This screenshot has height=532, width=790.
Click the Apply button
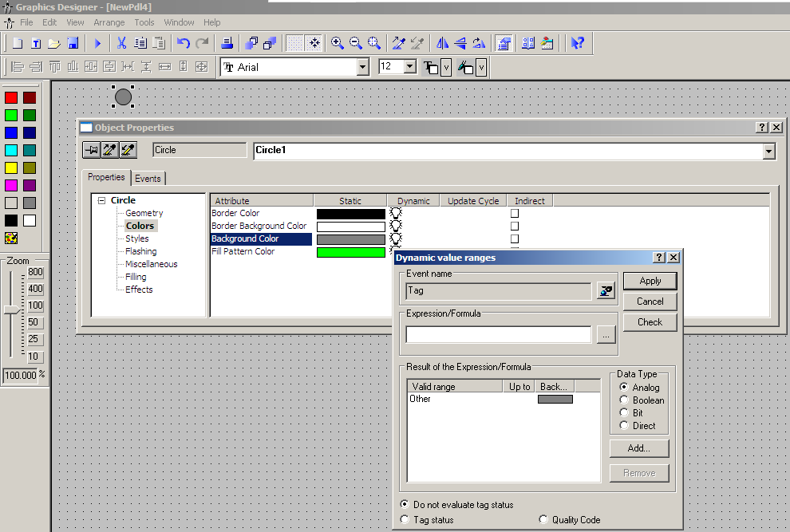point(650,281)
